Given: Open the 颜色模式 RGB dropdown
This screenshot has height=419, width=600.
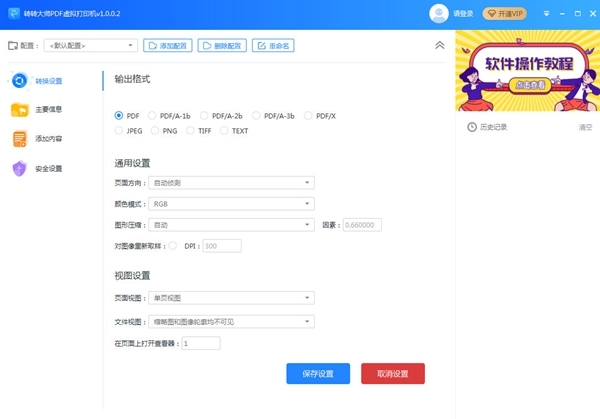Looking at the screenshot, I should [232, 204].
